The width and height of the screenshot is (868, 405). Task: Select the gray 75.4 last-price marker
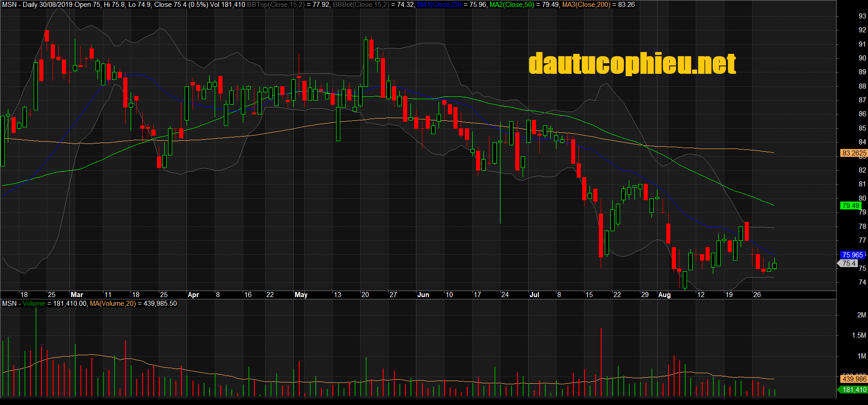pyautogui.click(x=849, y=263)
